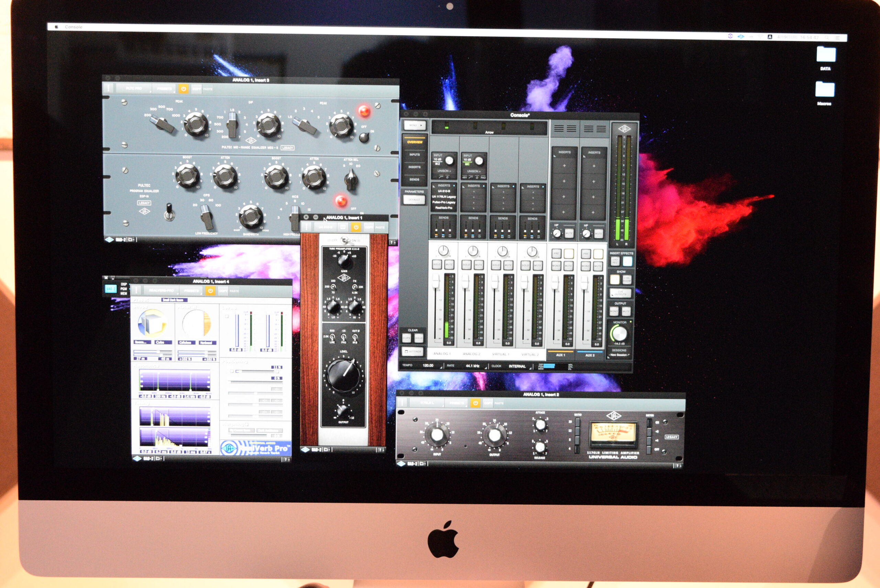Solo the VIRTUAL 1 channel
Screen dimensions: 880x588
496,265
